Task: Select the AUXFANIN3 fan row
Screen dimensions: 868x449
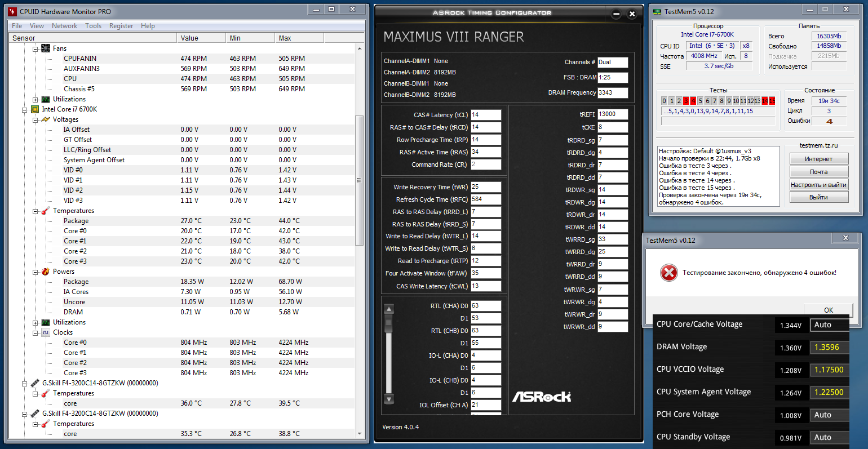Action: pyautogui.click(x=181, y=69)
